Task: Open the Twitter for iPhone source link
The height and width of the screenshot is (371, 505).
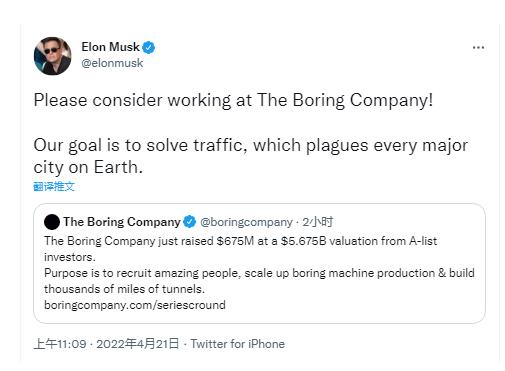Action: (x=238, y=344)
